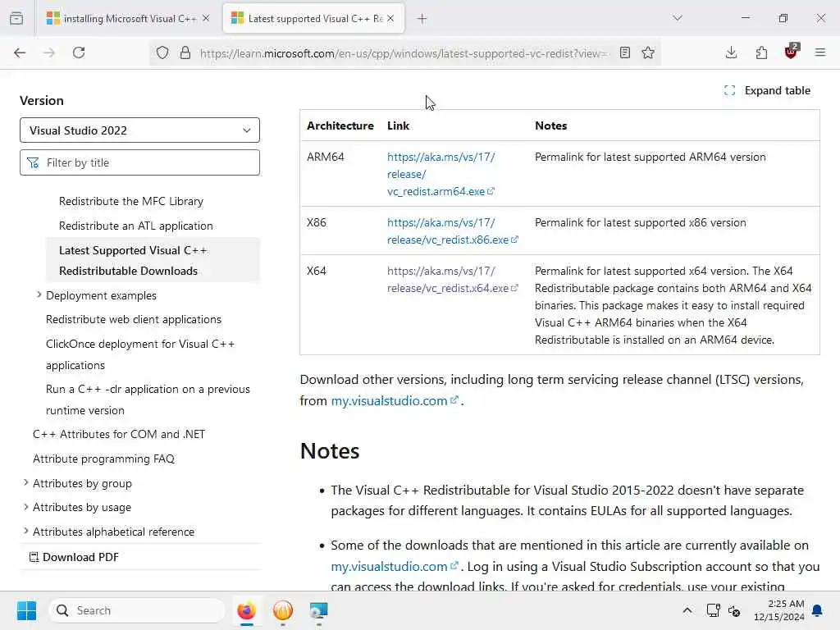Click Download PDF button
Image resolution: width=840 pixels, height=630 pixels.
pyautogui.click(x=74, y=557)
